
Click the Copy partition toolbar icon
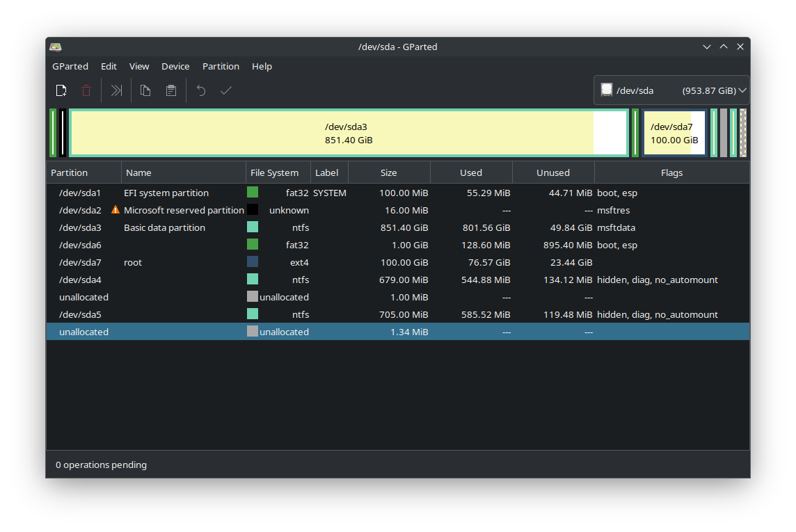coord(145,91)
